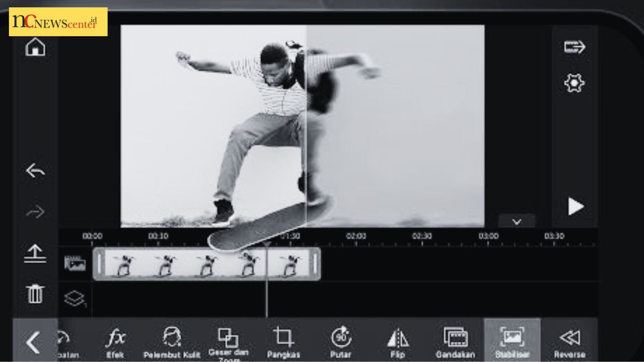Screen dimensions: 644x362
Task: Click the 03:30 ruler mark
Action: (554, 236)
